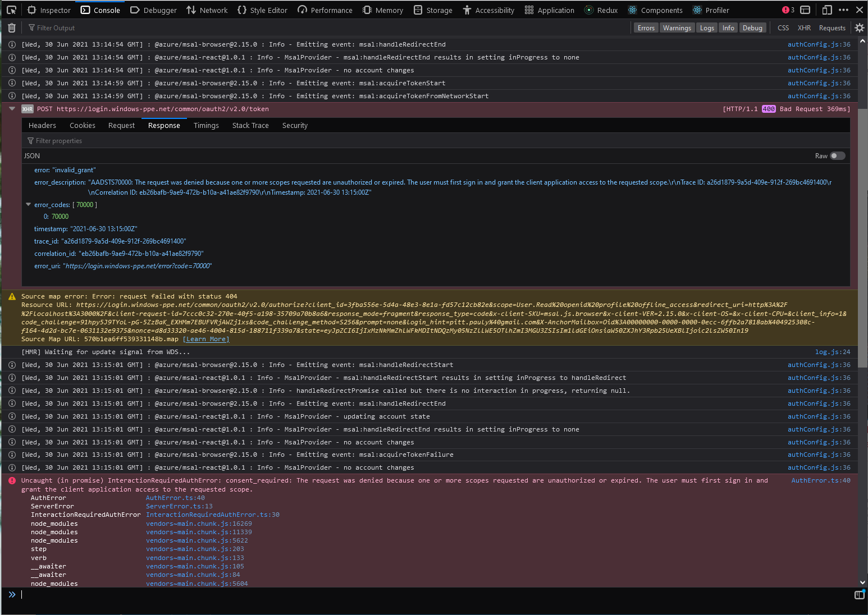Open the Redux devtools panel

601,10
